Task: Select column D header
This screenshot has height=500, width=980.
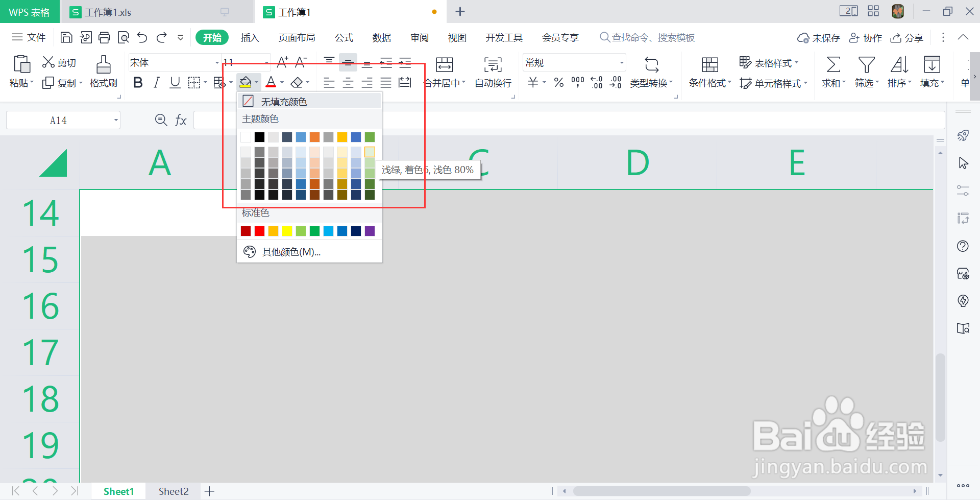Action: pos(637,163)
